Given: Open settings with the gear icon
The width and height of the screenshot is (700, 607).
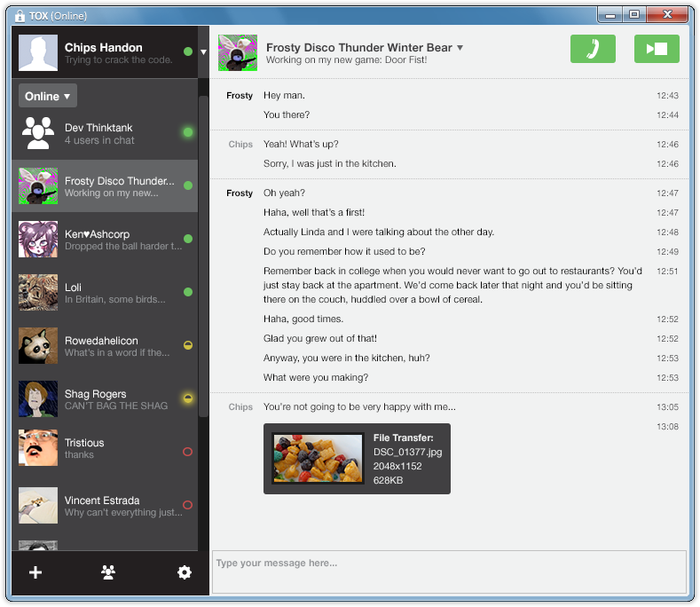Looking at the screenshot, I should coord(184,572).
